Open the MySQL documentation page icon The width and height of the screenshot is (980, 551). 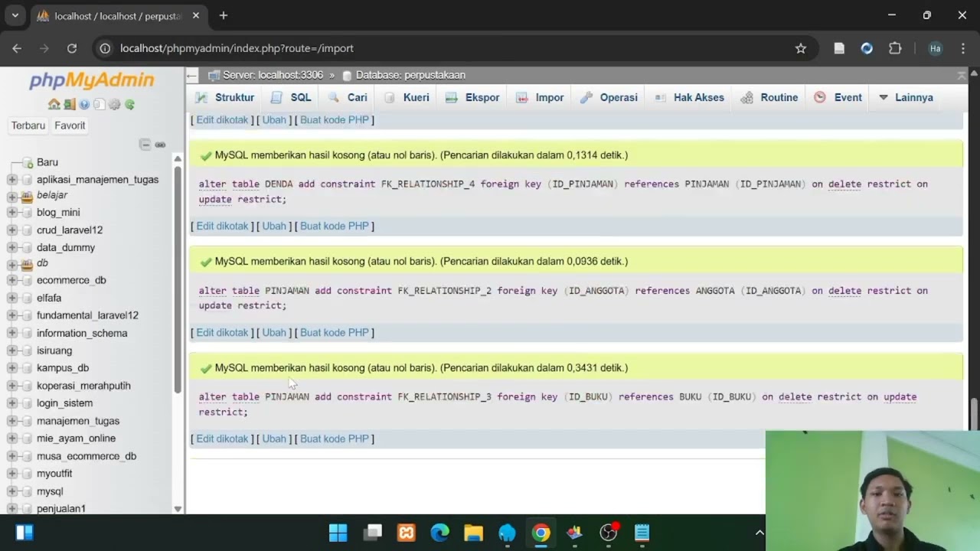100,104
